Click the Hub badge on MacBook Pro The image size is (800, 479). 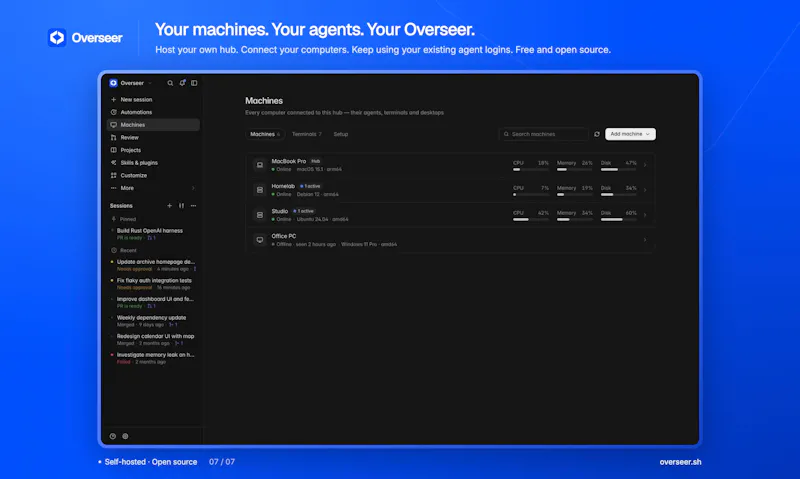316,161
